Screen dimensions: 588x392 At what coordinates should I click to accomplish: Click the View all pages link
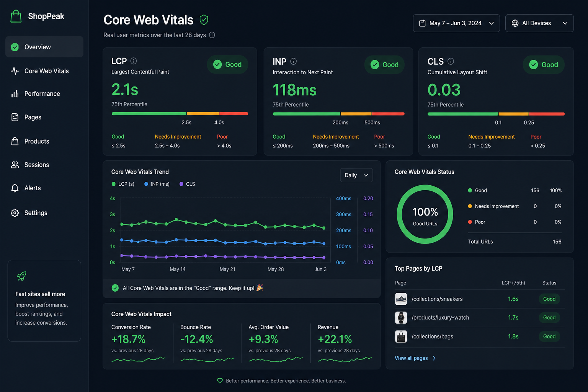pyautogui.click(x=411, y=358)
